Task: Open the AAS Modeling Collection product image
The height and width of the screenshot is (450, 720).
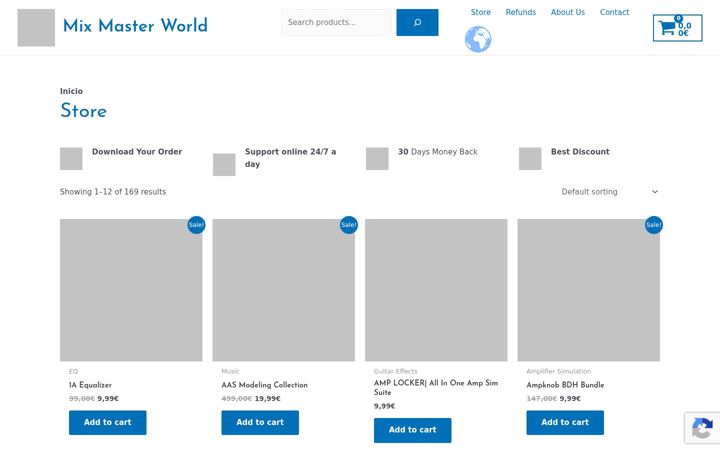Action: 283,290
